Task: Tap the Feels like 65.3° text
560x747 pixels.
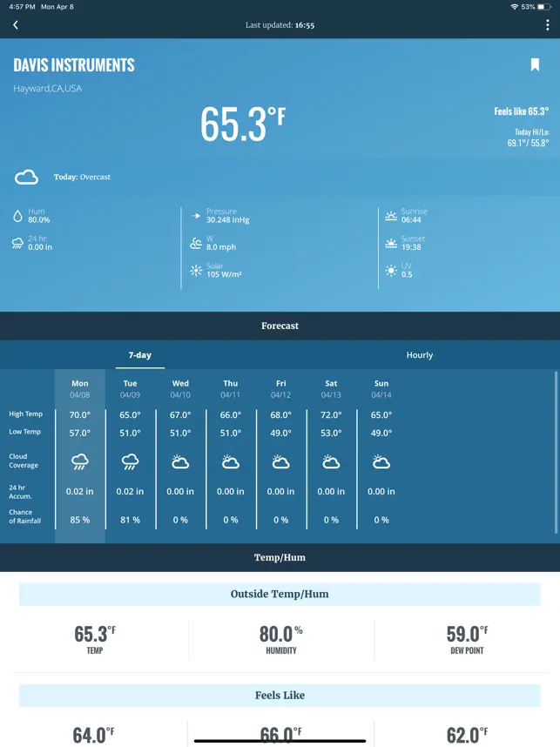Action: point(522,111)
